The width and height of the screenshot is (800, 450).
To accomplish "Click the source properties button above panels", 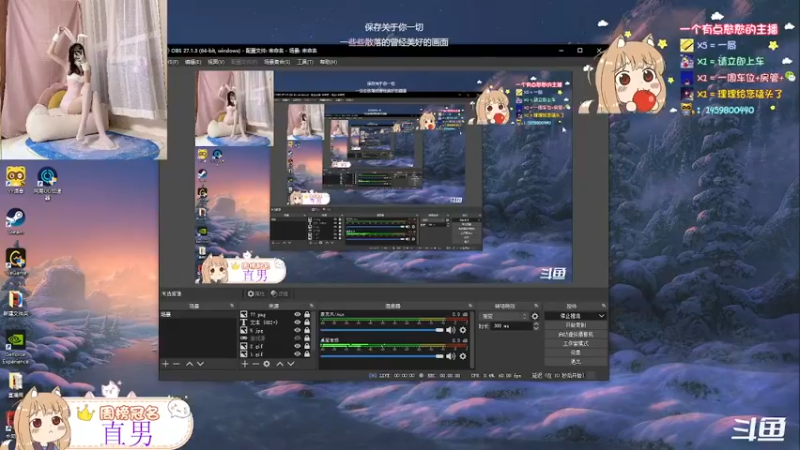I will point(256,294).
